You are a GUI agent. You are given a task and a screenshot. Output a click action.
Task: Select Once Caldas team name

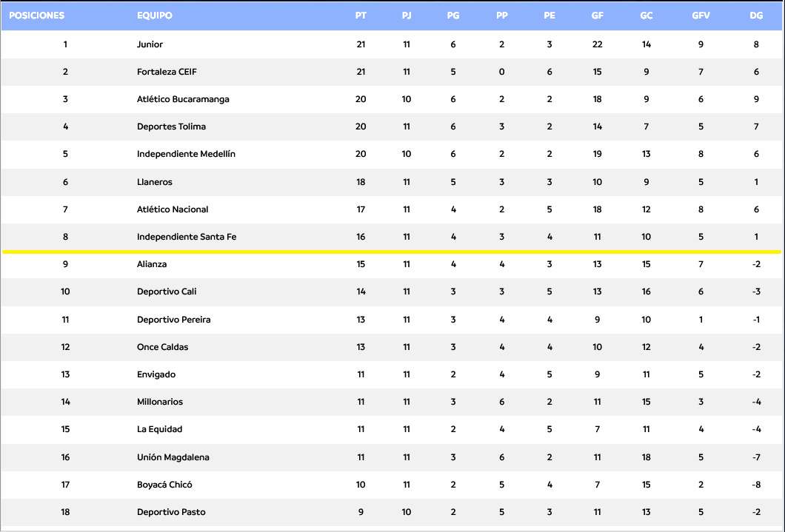coord(163,347)
